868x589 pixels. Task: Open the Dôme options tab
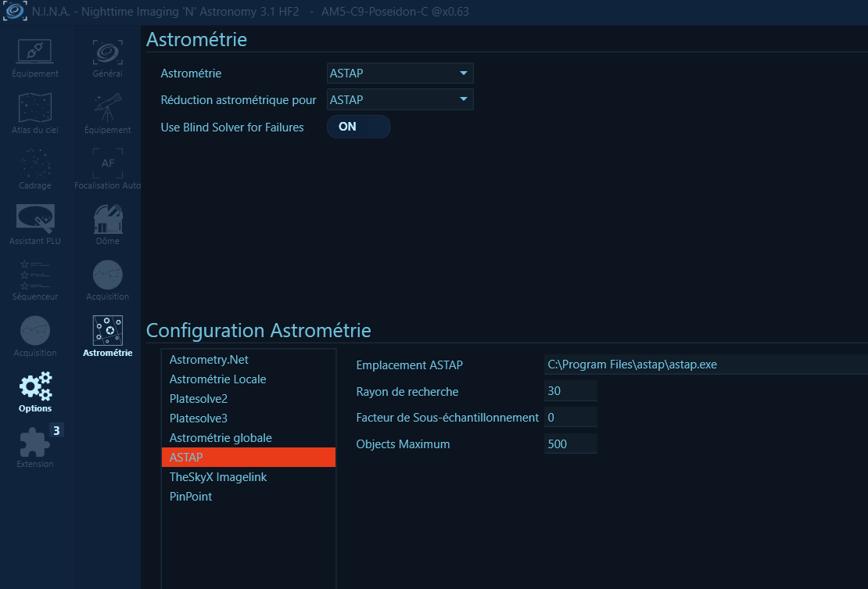tap(107, 222)
